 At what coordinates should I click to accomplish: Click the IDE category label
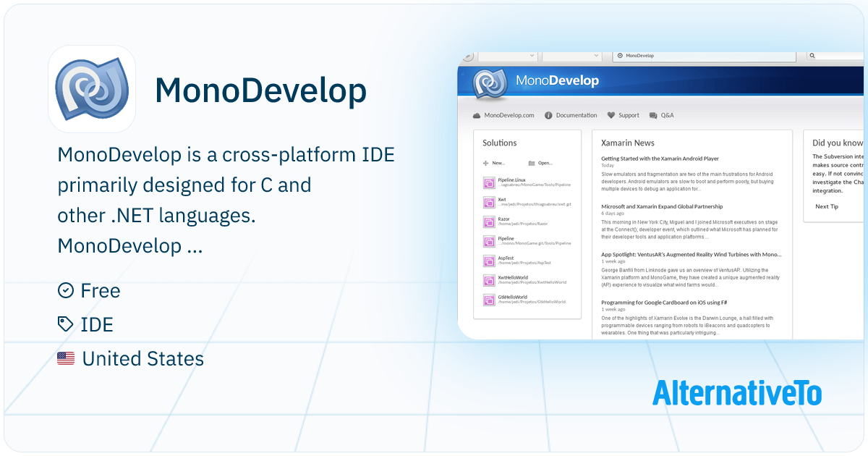point(97,324)
